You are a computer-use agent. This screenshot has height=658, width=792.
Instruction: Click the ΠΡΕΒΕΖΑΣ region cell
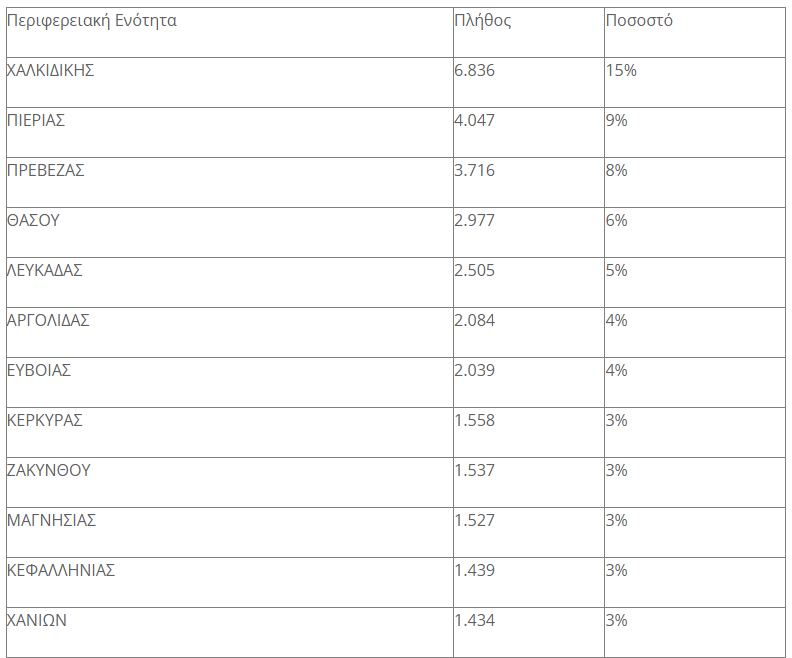click(x=46, y=171)
